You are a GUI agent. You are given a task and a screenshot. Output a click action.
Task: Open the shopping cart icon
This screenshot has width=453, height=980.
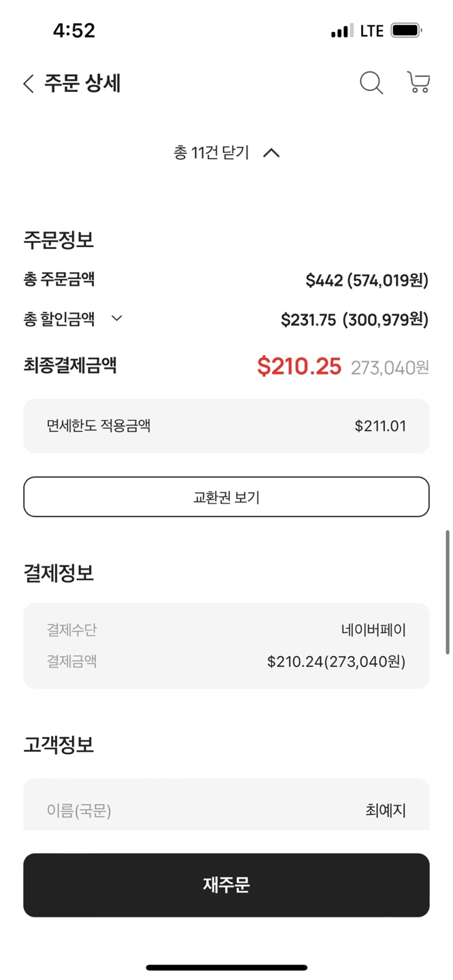(418, 82)
